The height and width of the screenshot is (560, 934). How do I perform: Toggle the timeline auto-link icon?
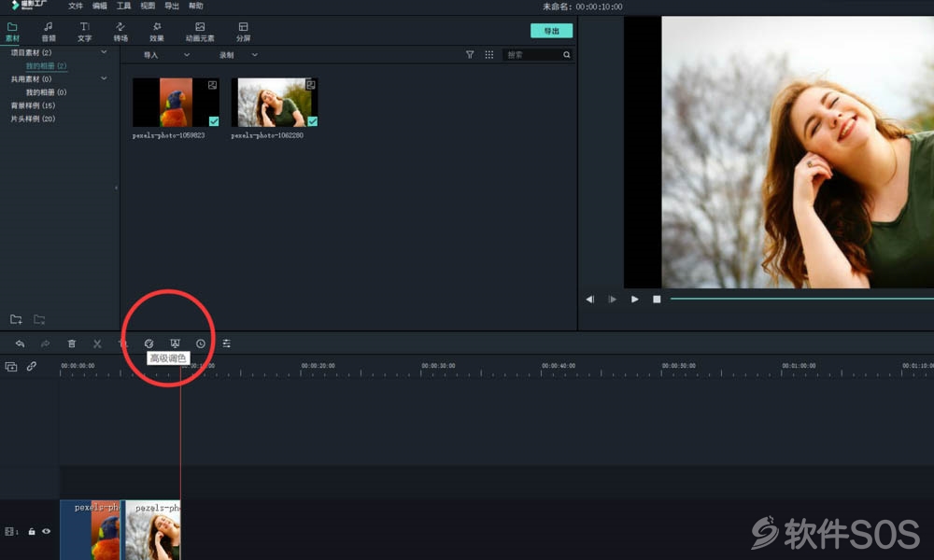tap(32, 366)
